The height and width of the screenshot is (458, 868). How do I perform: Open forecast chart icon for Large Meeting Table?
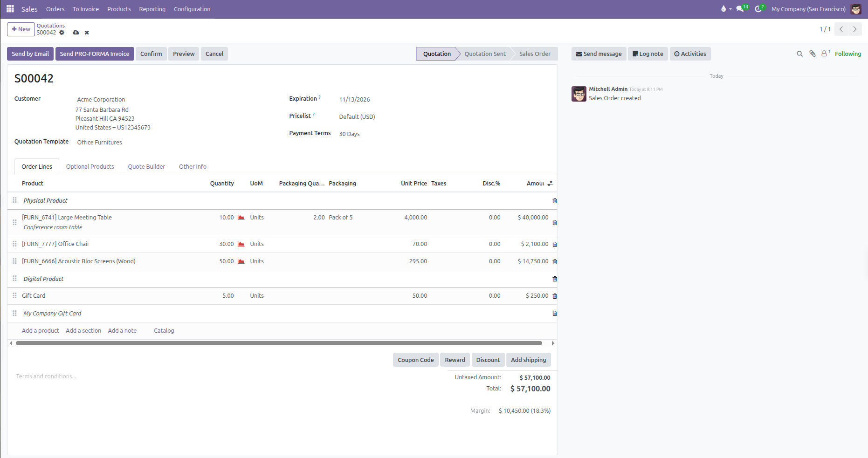point(241,218)
